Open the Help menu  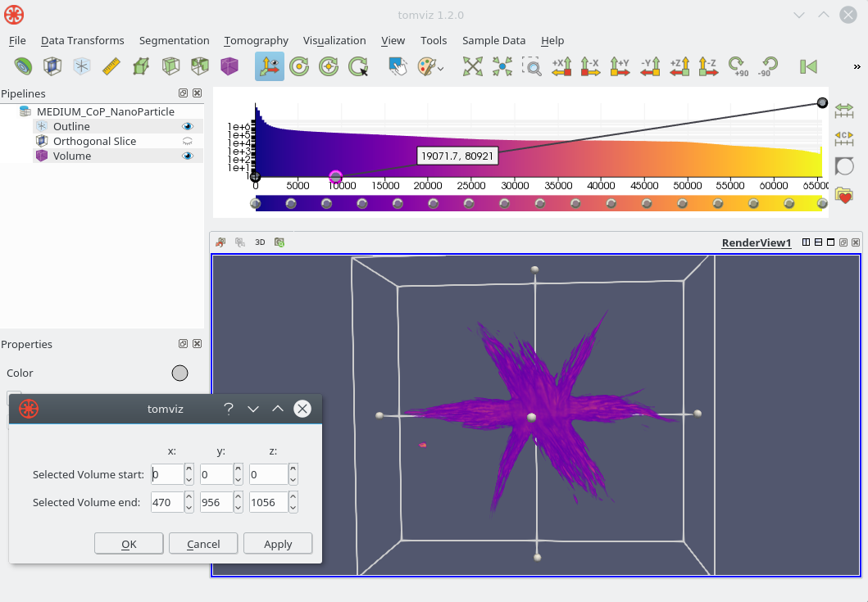point(552,40)
